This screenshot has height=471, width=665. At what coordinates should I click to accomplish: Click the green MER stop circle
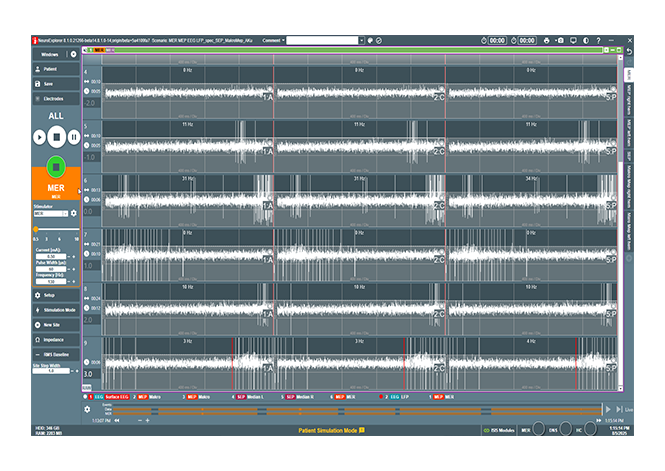(57, 164)
